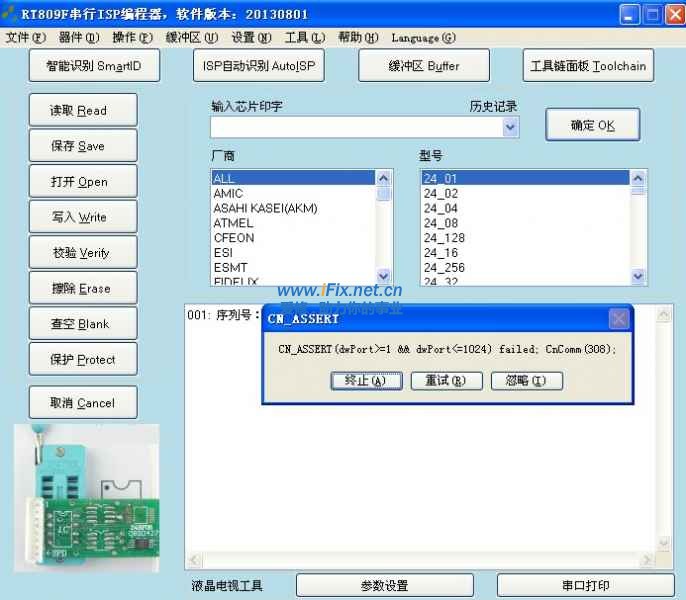Image resolution: width=686 pixels, height=600 pixels.
Task: Open the 设置(N) menu
Action: (x=252, y=38)
